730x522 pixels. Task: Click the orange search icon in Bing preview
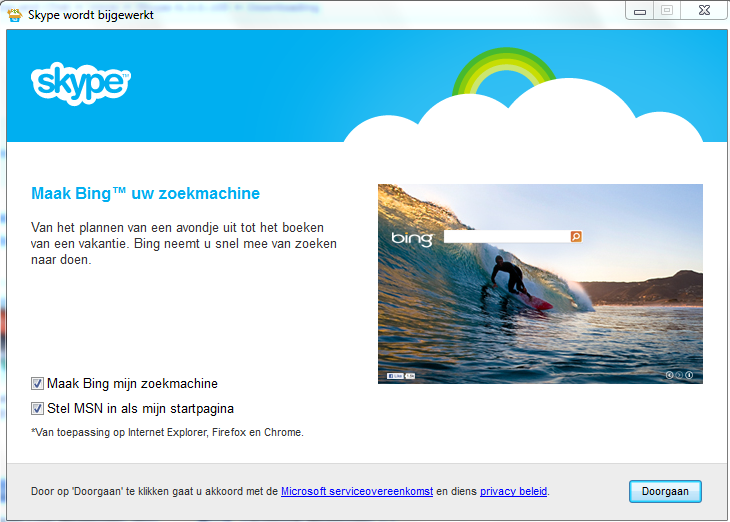coord(576,237)
